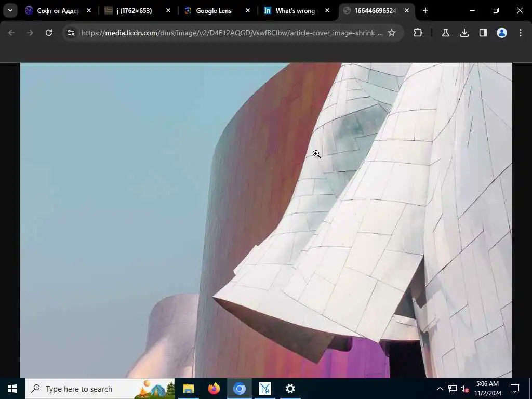The height and width of the screenshot is (399, 532).
Task: Click the media.licdn.com URL address field
Action: point(232,33)
